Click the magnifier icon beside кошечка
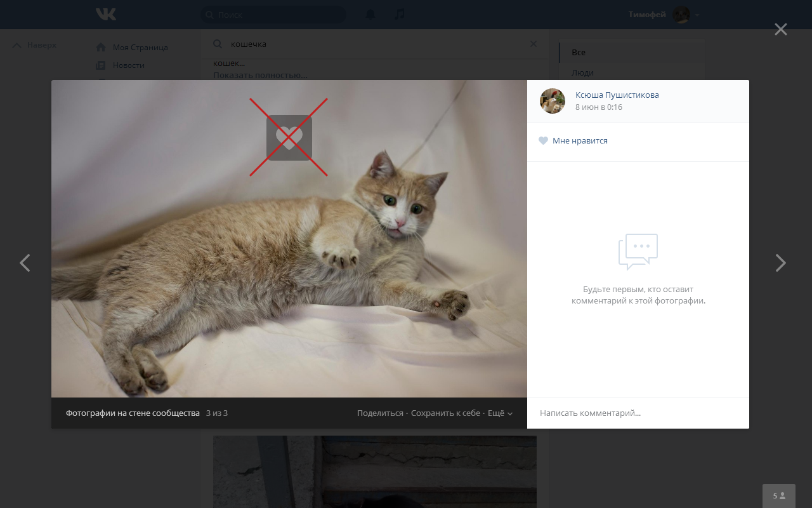Image resolution: width=812 pixels, height=508 pixels. 218,44
